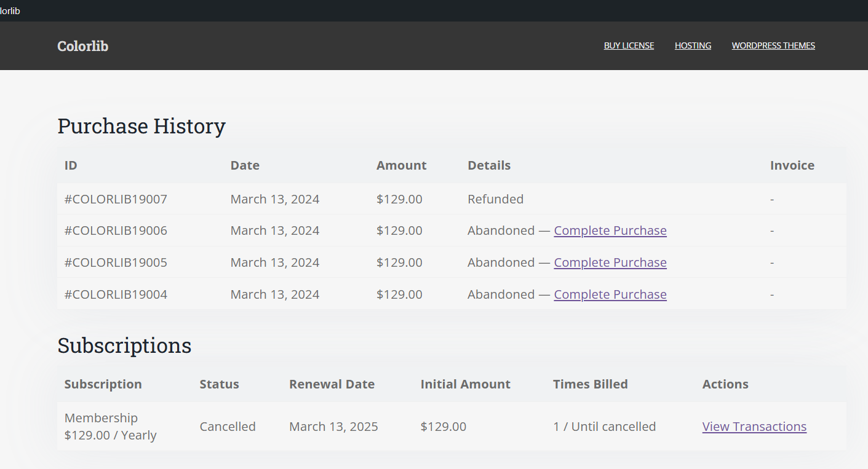The height and width of the screenshot is (469, 868).
Task: Open the WordPress Themes menu link
Action: coord(773,45)
